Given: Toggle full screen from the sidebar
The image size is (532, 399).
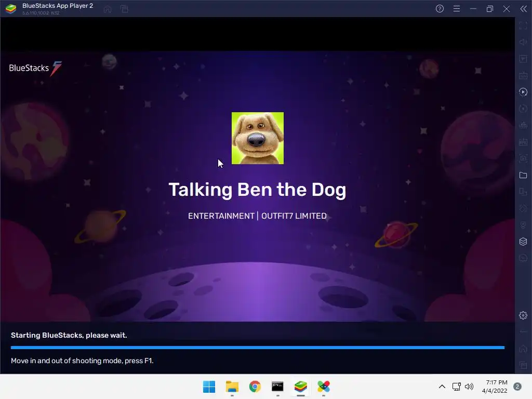Looking at the screenshot, I should point(523,25).
